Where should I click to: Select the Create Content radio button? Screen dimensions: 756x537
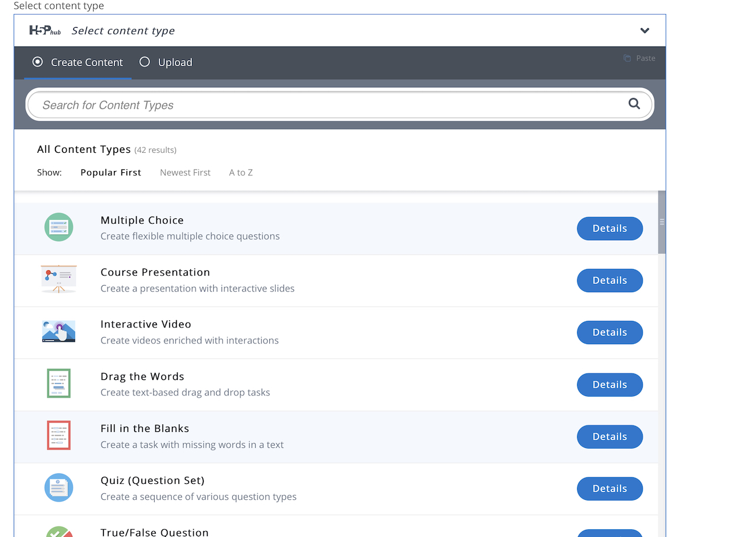[38, 62]
